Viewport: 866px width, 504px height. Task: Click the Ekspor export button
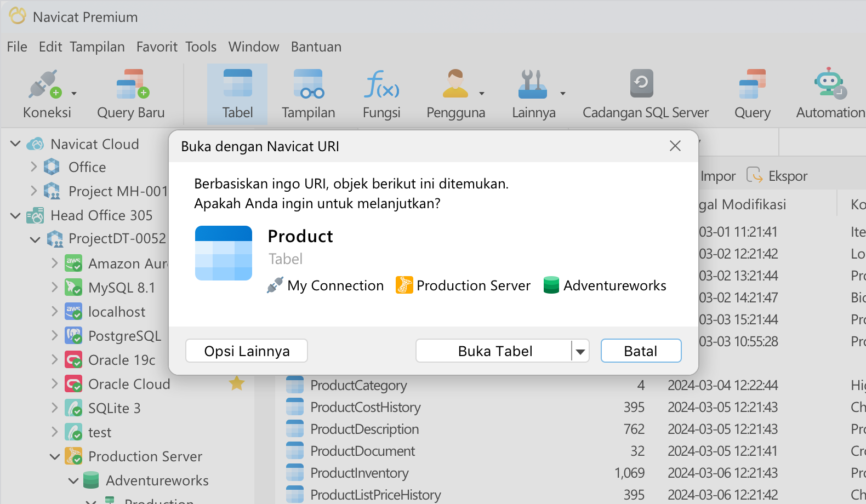tap(777, 176)
